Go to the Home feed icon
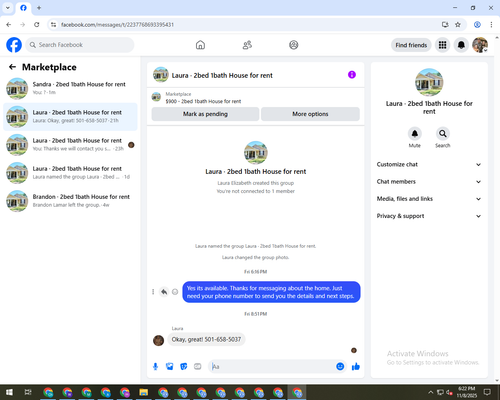This screenshot has width=500, height=400. (200, 45)
